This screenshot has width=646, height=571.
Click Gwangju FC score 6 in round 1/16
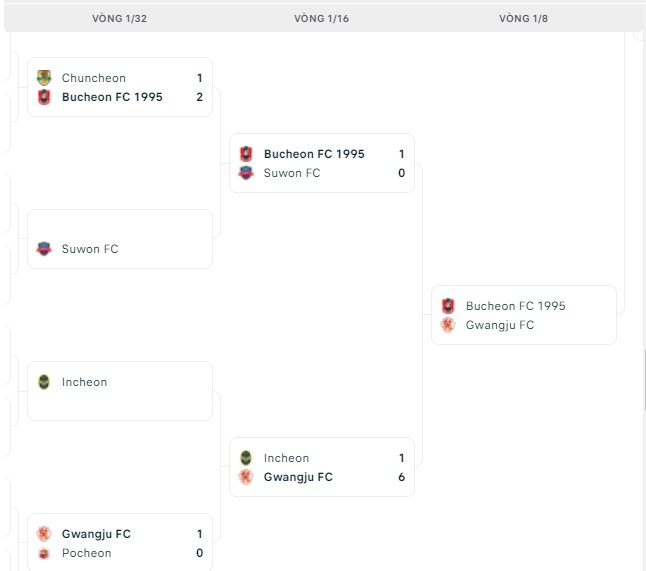(x=401, y=477)
